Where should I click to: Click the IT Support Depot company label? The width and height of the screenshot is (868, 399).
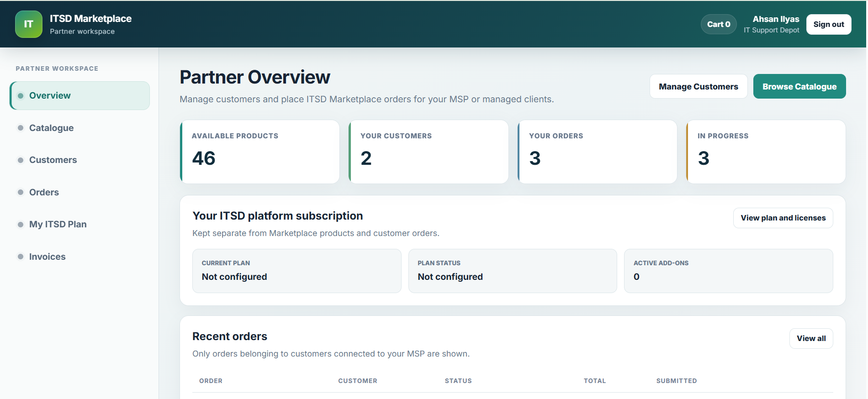(x=772, y=30)
